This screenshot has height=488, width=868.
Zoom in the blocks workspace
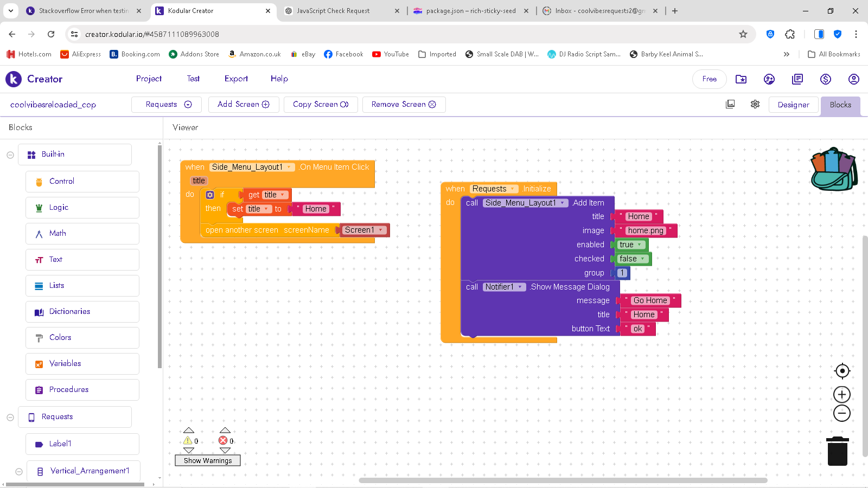coord(842,394)
